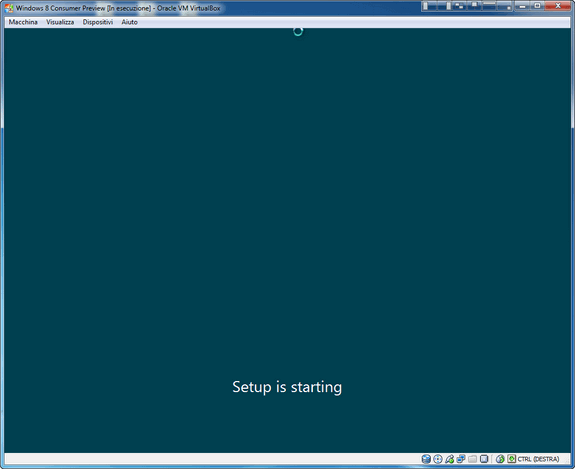The height and width of the screenshot is (469, 575).
Task: Click the optical CD drive status icon
Action: click(437, 459)
